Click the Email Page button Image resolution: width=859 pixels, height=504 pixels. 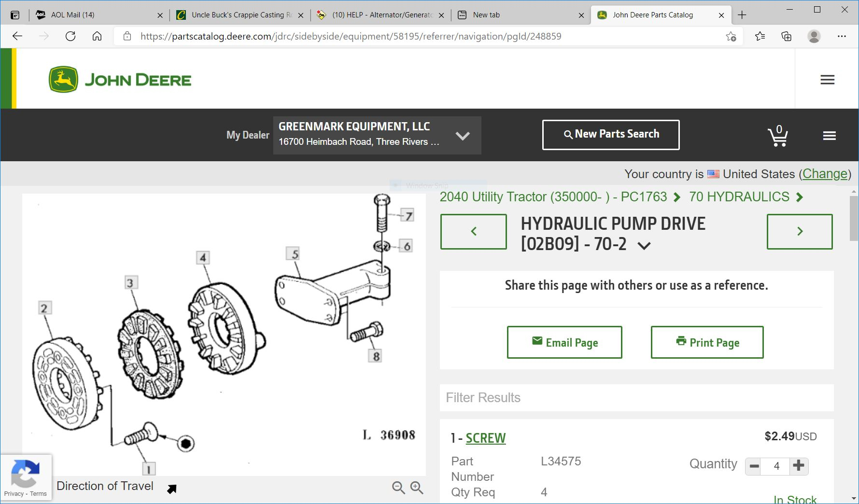564,342
